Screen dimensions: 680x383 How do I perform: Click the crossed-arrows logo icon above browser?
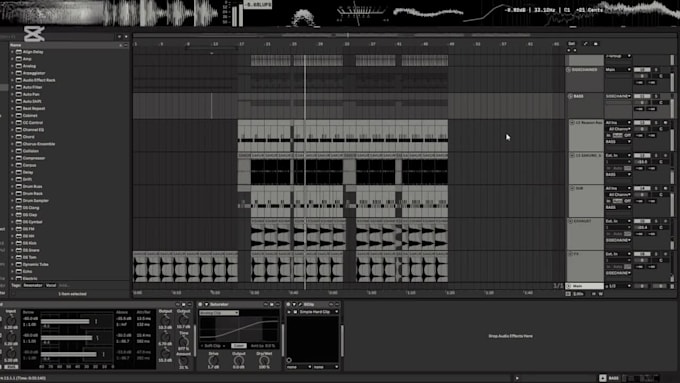34,34
